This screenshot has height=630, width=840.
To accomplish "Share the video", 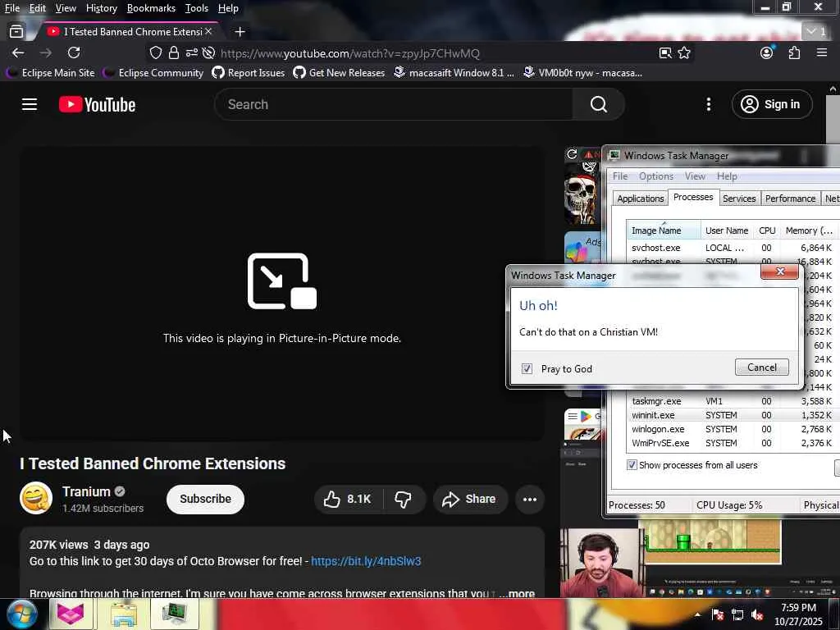I will [x=469, y=500].
